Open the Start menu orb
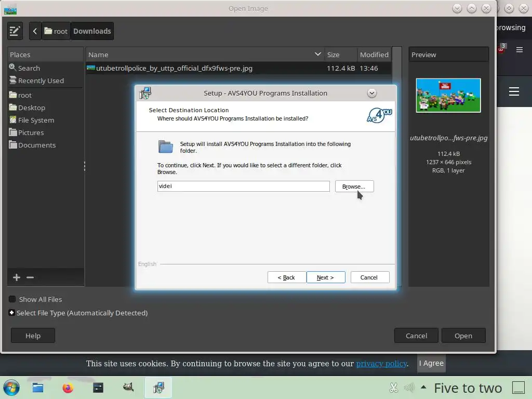The height and width of the screenshot is (399, 532). (11, 388)
